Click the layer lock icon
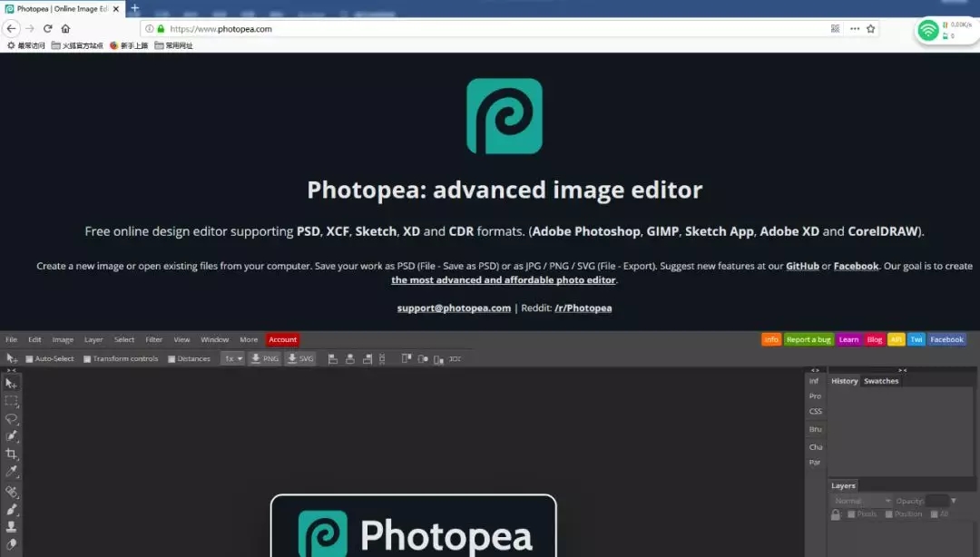Image resolution: width=980 pixels, height=557 pixels. 836,514
